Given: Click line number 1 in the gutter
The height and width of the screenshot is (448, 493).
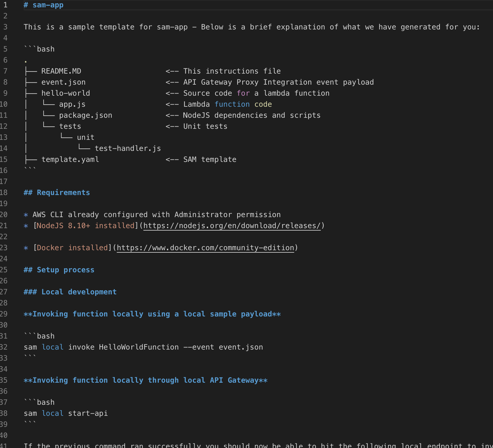Looking at the screenshot, I should pyautogui.click(x=5, y=5).
